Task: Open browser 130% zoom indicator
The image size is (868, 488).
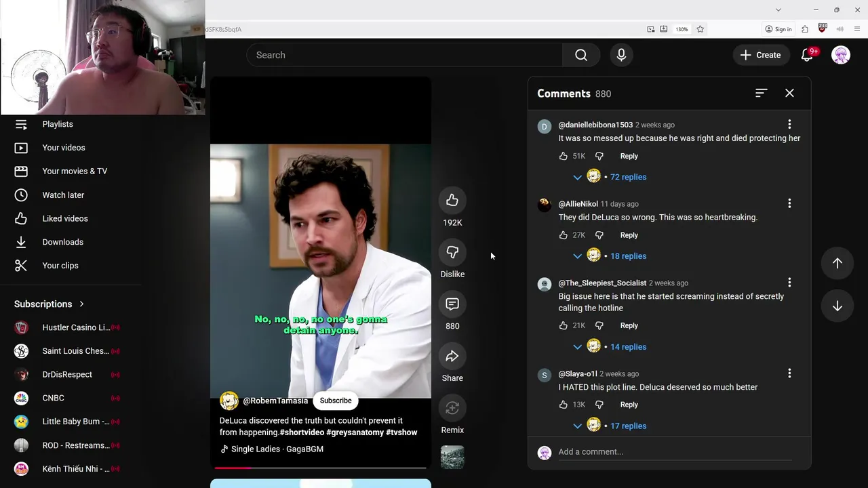Action: click(x=682, y=29)
